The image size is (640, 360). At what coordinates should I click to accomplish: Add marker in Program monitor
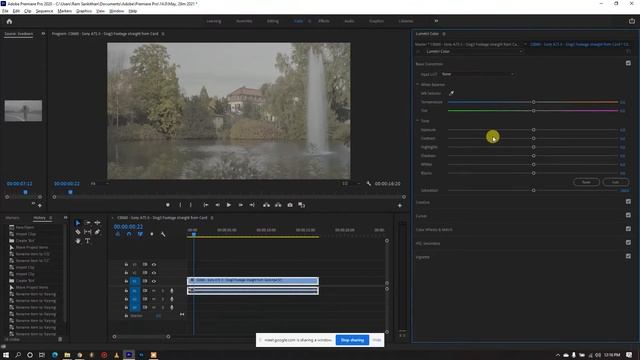pyautogui.click(x=168, y=205)
